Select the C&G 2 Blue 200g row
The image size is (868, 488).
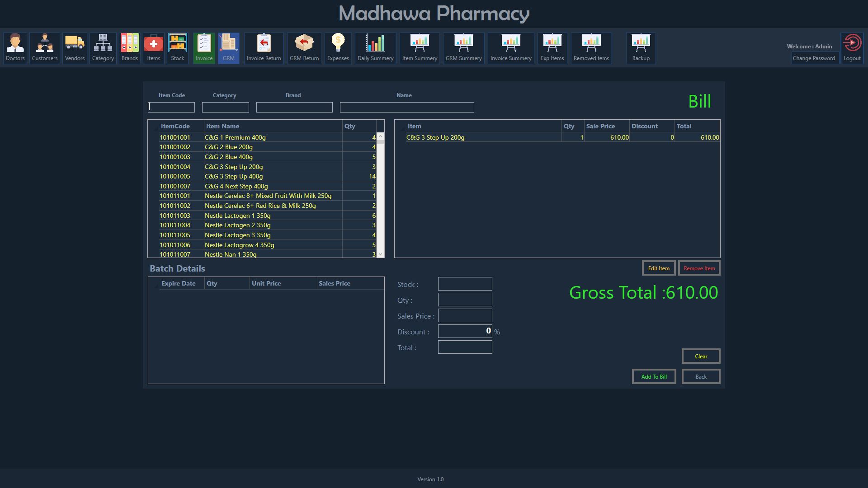click(267, 147)
